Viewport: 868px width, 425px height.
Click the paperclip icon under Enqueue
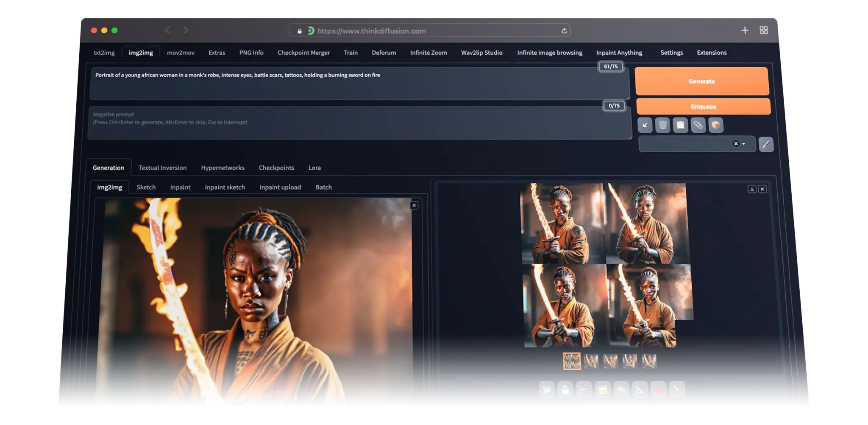(698, 125)
